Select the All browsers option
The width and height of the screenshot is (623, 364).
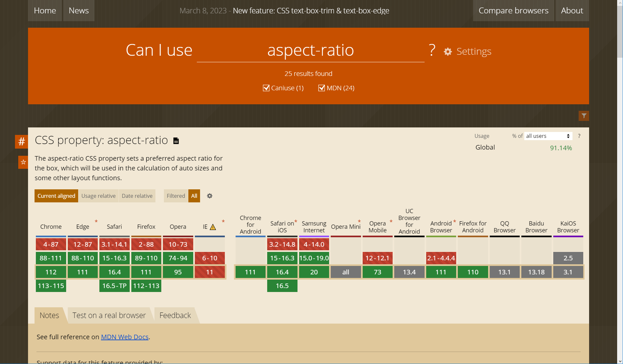tap(194, 196)
